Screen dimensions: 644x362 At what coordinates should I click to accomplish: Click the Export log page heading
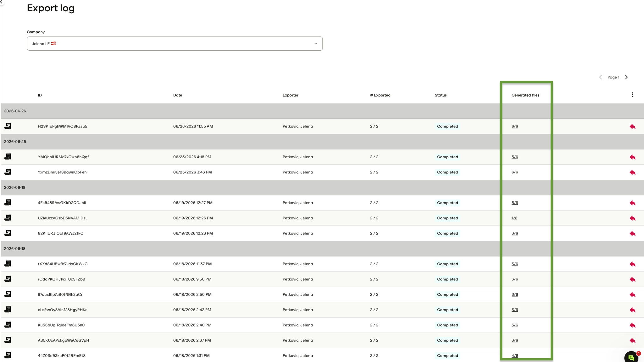coord(51,8)
